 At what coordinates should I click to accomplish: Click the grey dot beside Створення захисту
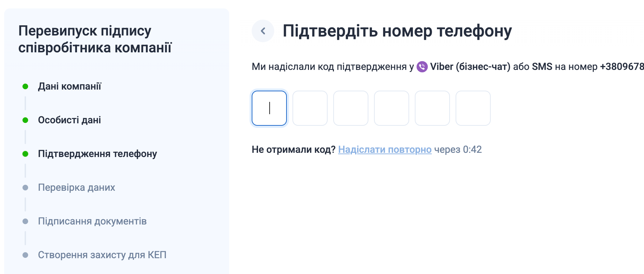pos(25,255)
